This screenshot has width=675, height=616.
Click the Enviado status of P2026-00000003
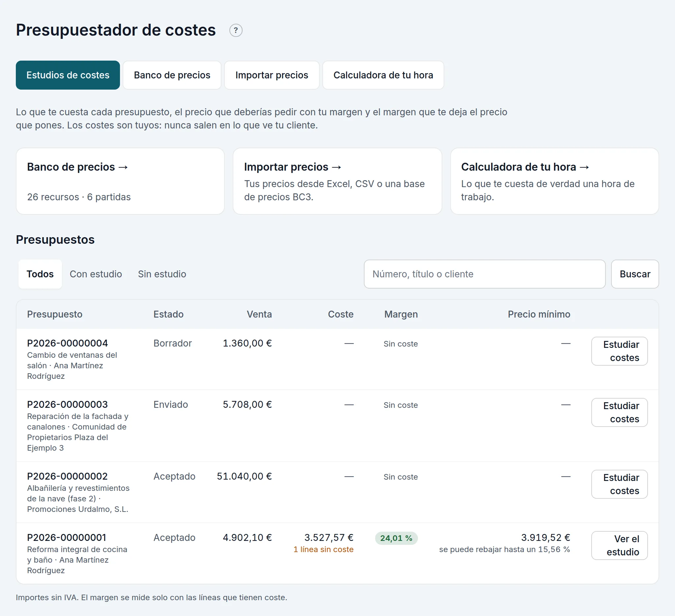tap(170, 405)
